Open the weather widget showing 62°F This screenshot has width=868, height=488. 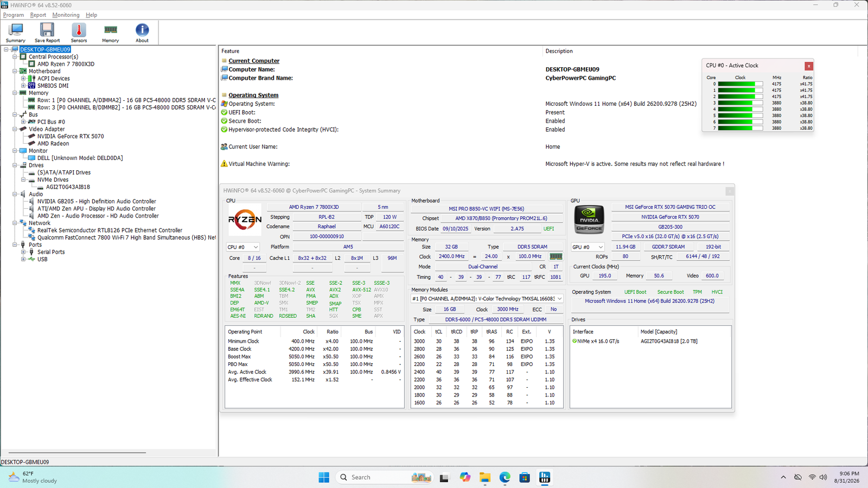click(33, 477)
